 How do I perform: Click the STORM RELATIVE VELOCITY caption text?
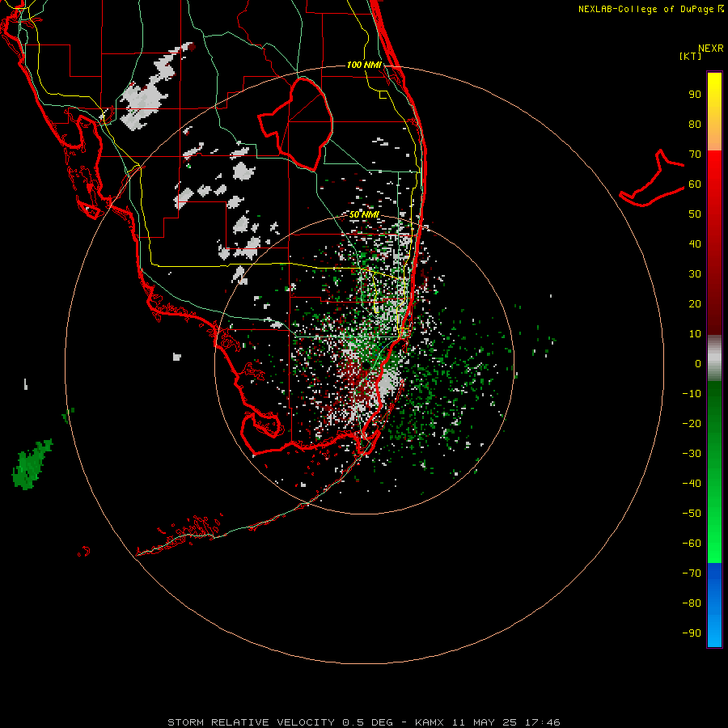pyautogui.click(x=252, y=722)
